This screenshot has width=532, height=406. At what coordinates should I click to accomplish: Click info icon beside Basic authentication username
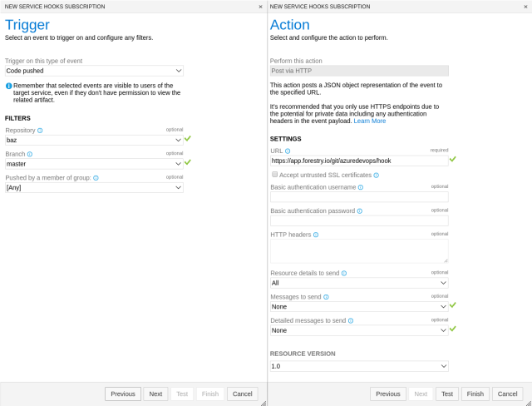coord(361,187)
